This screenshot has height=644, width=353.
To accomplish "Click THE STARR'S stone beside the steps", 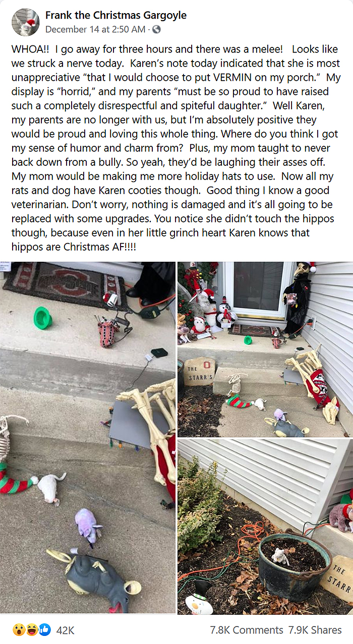I will tap(199, 371).
